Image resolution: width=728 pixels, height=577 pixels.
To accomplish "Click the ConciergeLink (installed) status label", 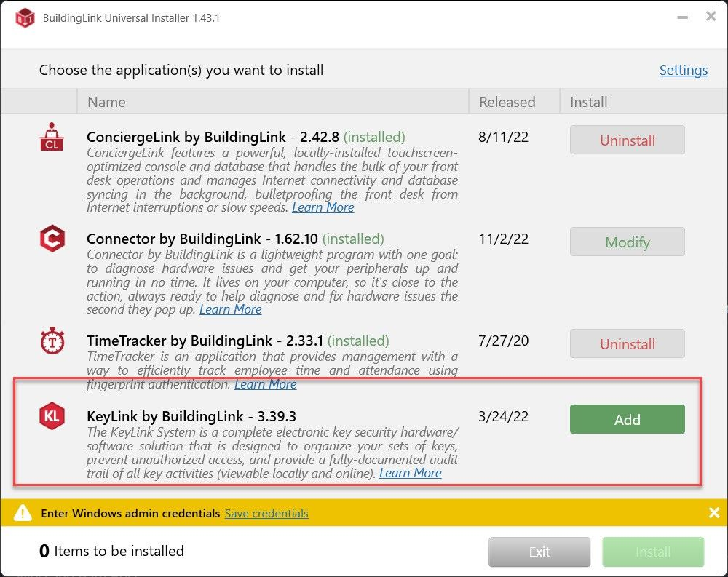I will click(374, 137).
